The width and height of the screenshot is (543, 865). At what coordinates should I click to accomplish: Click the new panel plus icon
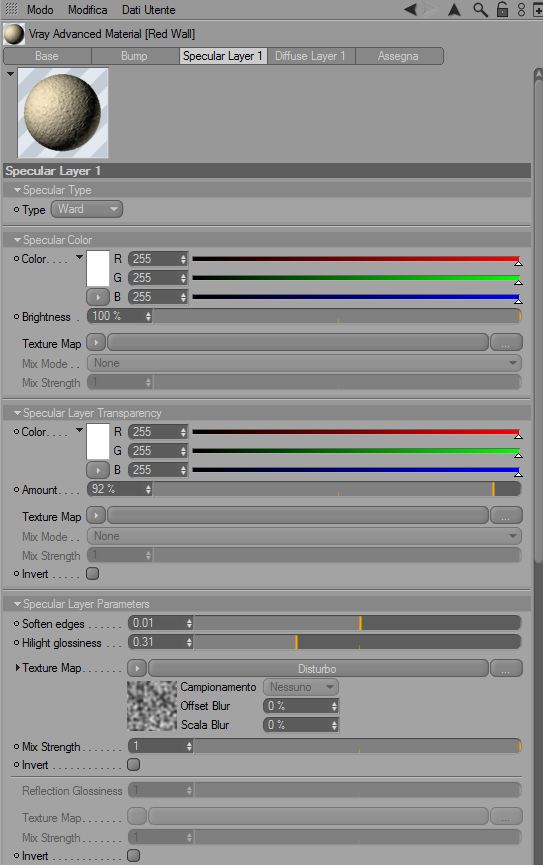(538, 10)
